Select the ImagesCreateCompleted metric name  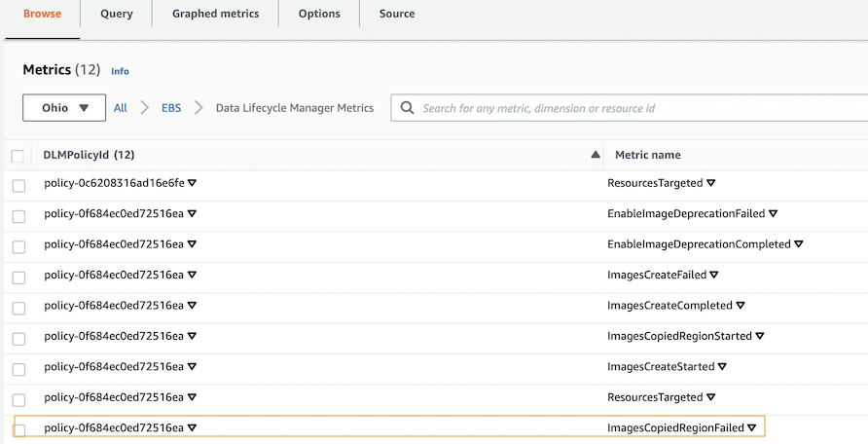click(669, 306)
